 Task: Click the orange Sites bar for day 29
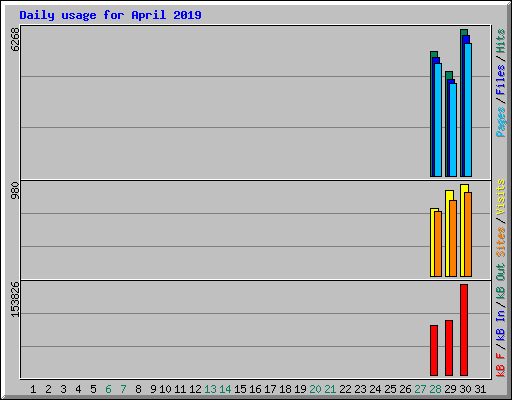point(453,238)
